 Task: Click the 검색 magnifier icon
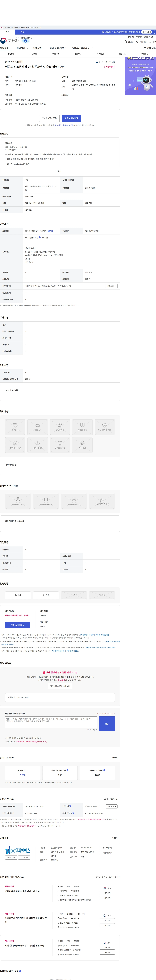pos(152,42)
